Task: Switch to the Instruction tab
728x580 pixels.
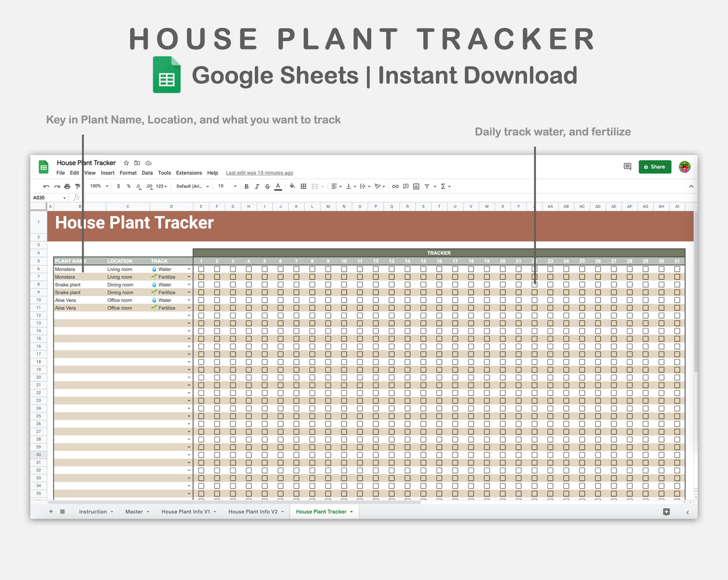Action: pyautogui.click(x=92, y=512)
